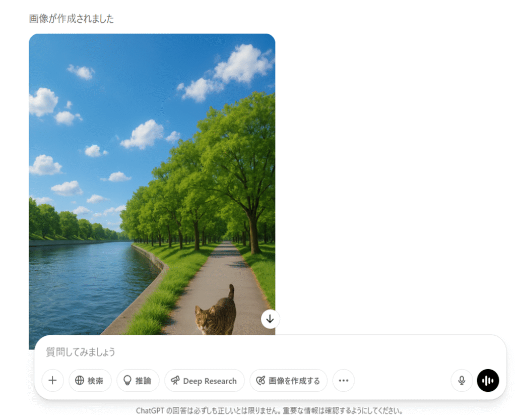Toggle the 推論 reasoning option
This screenshot has width=516, height=420.
(x=138, y=381)
